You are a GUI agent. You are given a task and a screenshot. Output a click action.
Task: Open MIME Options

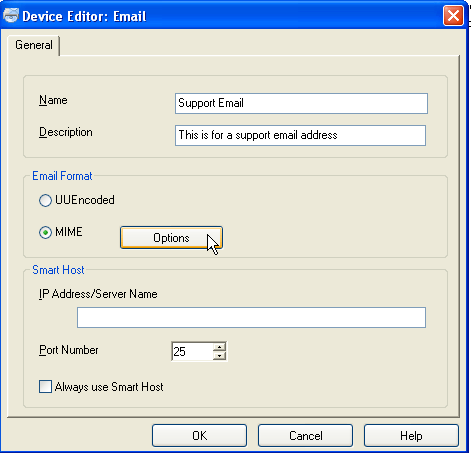tap(171, 238)
